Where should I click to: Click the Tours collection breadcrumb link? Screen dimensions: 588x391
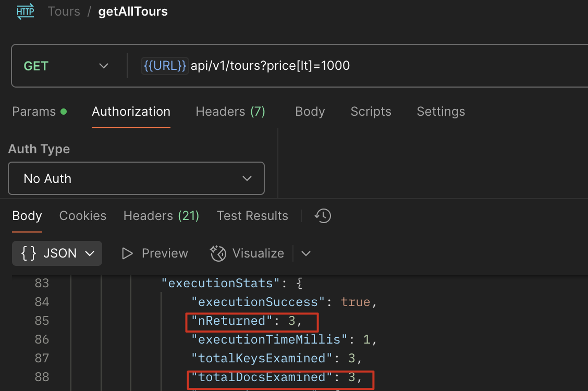[64, 11]
